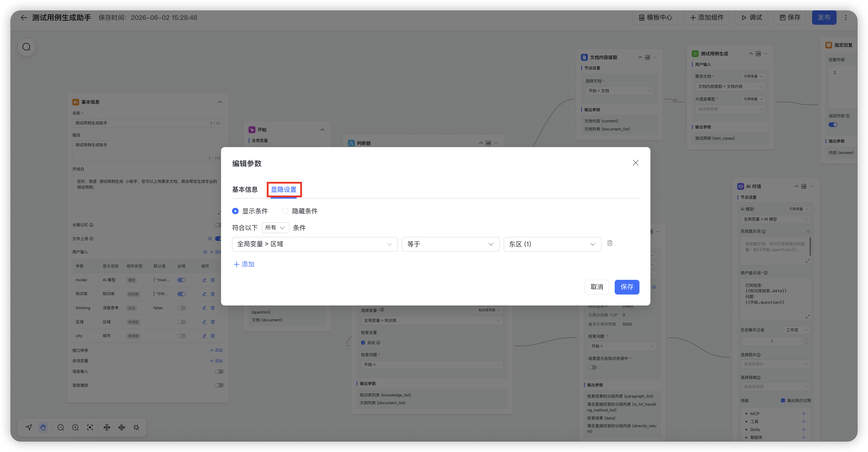
Task: Toggle required switch for 知识库 row
Action: 182,294
